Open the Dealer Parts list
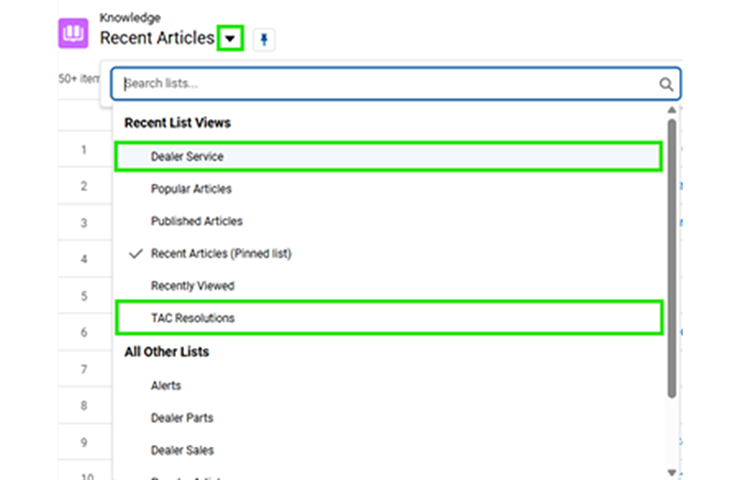Screen dimensions: 740x480 coord(182,418)
